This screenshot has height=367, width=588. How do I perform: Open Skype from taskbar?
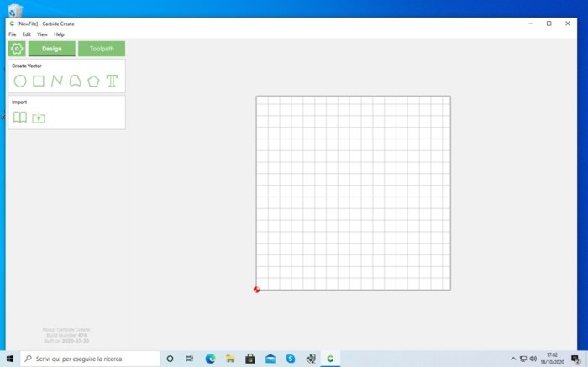click(x=291, y=359)
